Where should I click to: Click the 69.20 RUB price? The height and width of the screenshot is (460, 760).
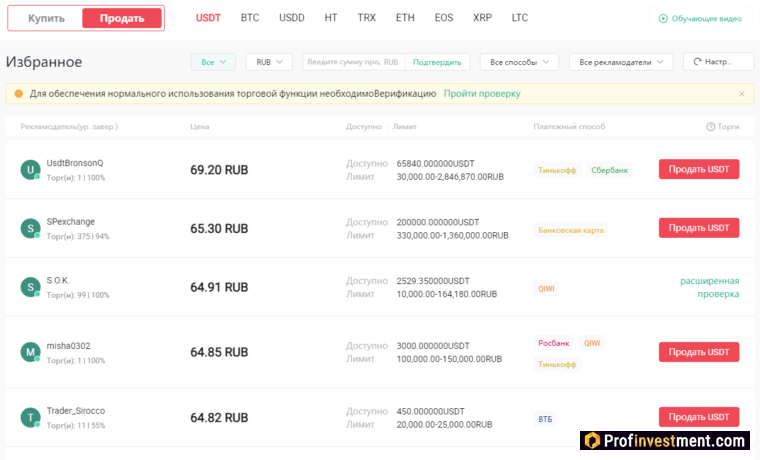coord(219,170)
